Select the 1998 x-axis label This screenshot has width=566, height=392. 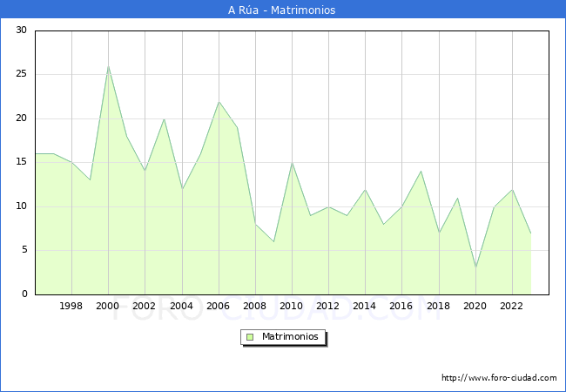71,307
